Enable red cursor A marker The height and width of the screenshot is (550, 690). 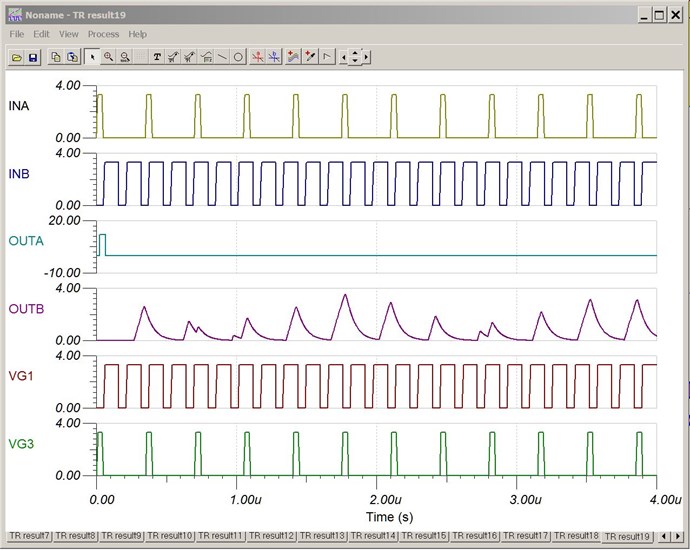tap(258, 57)
